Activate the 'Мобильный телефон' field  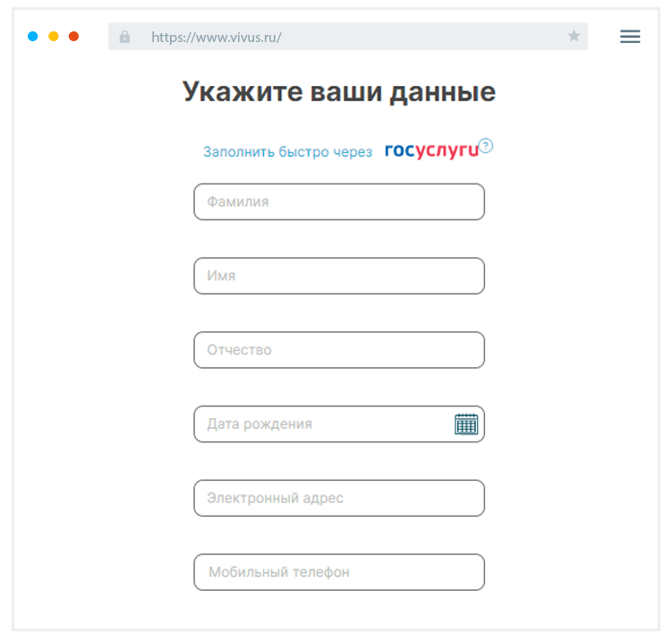coord(339,572)
